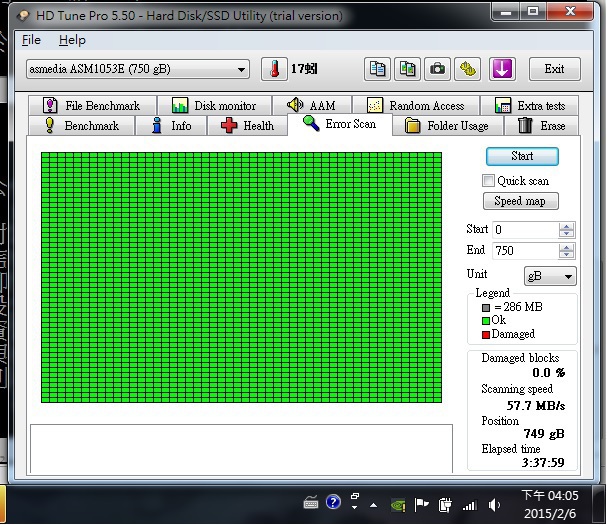Open the AAM tab

click(x=312, y=105)
